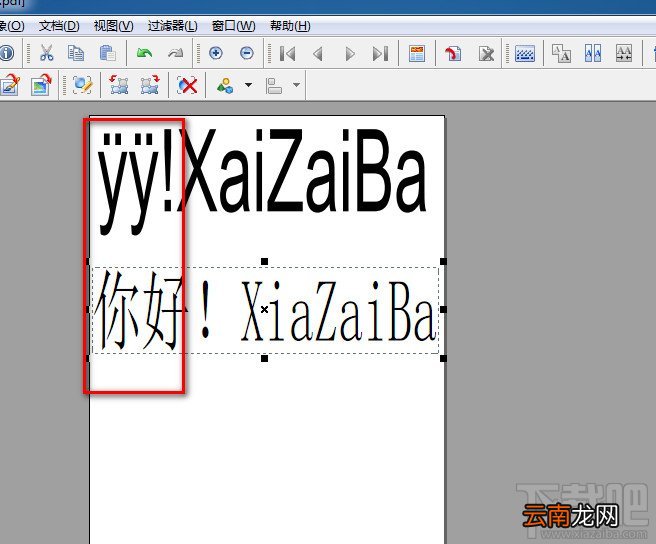Click the shapes arrange icon
Image resolution: width=656 pixels, height=544 pixels.
coord(225,85)
